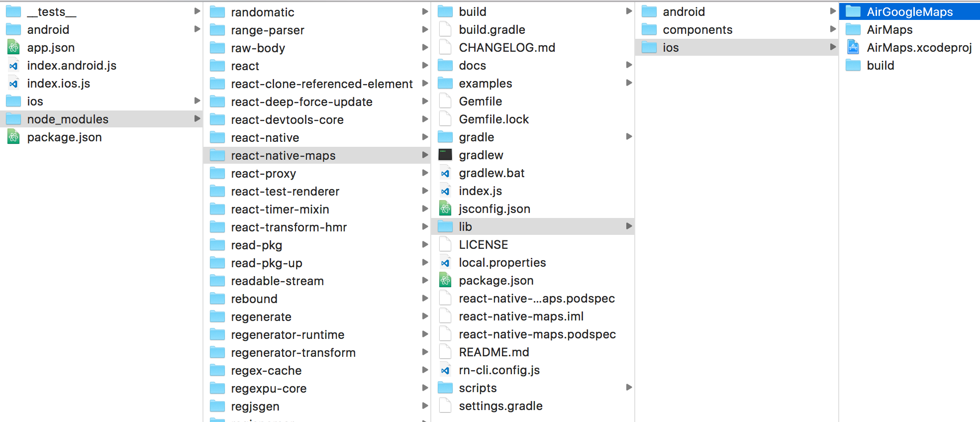Click the LICENSE document icon

coord(445,245)
